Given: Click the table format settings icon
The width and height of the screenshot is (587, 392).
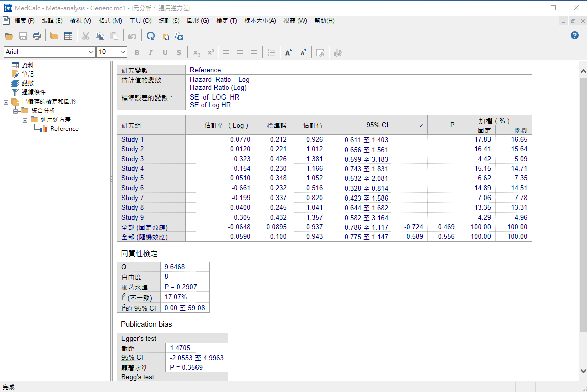Looking at the screenshot, I should [320, 53].
